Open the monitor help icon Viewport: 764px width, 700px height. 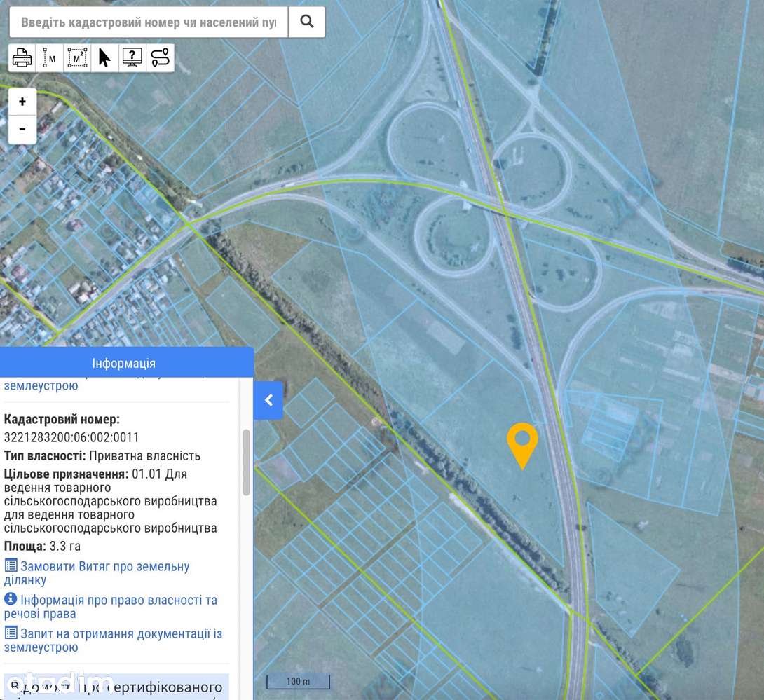(x=132, y=58)
